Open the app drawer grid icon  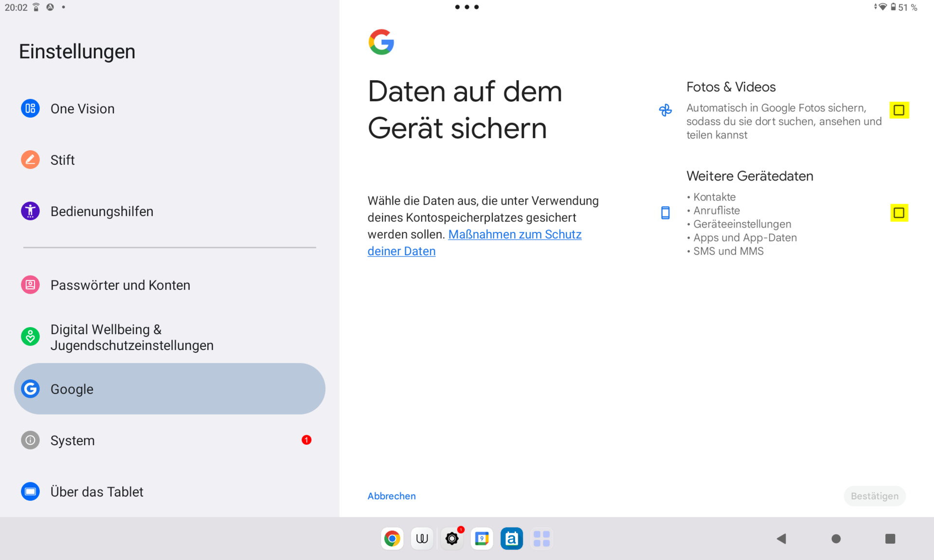(x=541, y=539)
